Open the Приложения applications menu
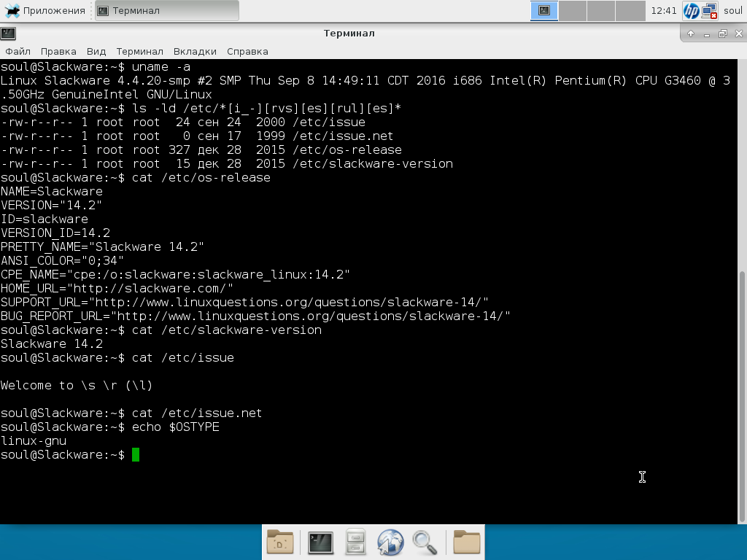747x560 pixels. point(44,10)
